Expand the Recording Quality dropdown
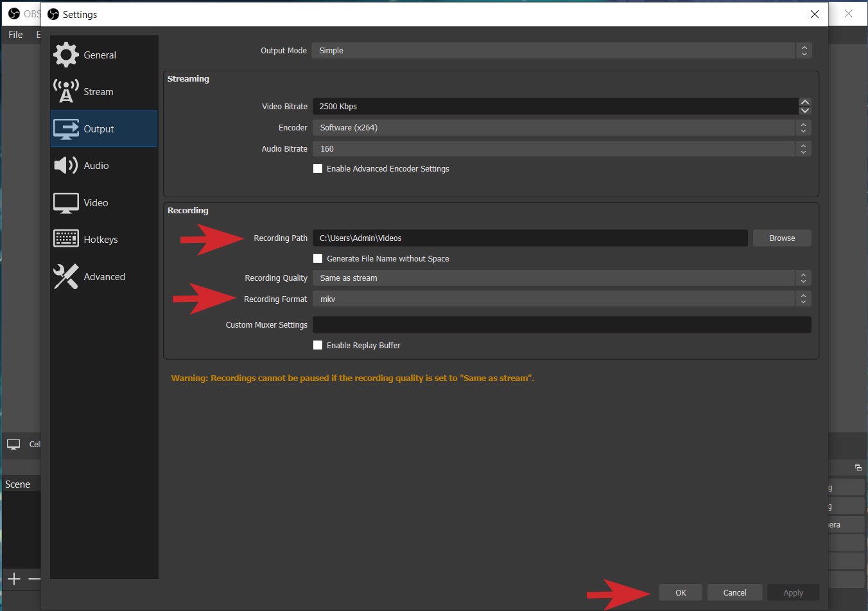This screenshot has height=611, width=868. pyautogui.click(x=561, y=278)
